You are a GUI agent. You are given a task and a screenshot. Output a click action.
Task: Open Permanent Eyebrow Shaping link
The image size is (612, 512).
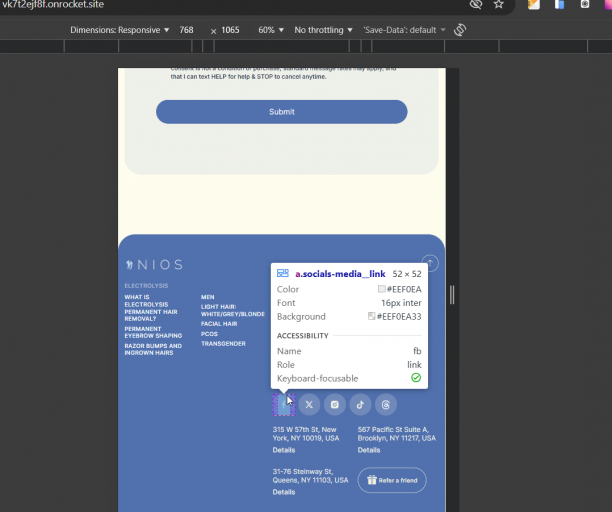153,332
